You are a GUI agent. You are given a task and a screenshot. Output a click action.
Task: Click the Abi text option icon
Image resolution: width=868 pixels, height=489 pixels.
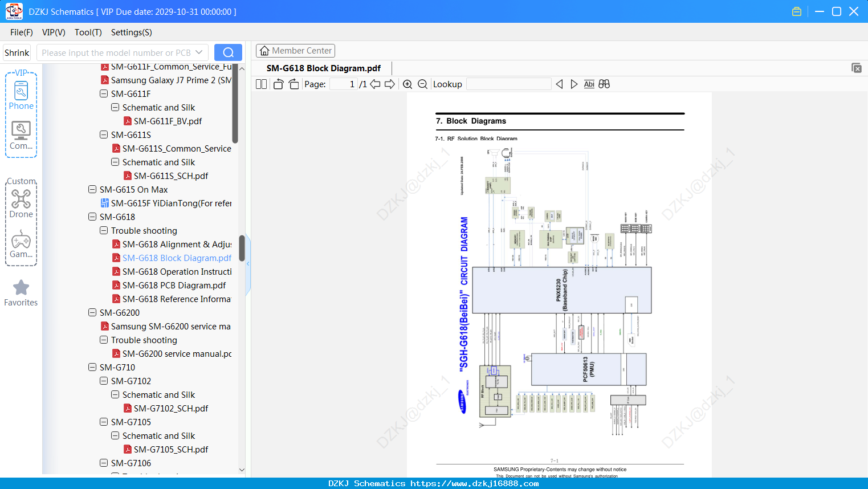(x=589, y=84)
